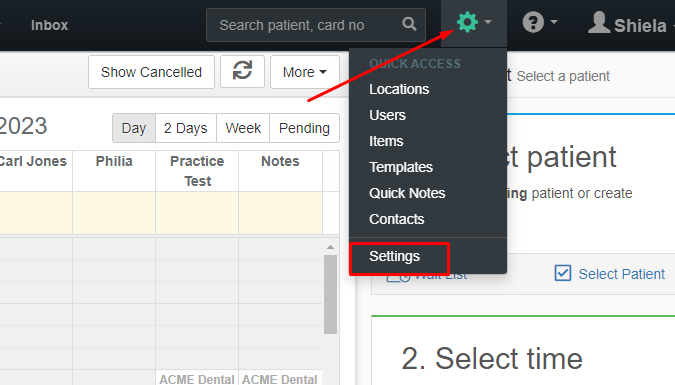Viewport: 675px width, 385px height.
Task: Select Users from the dropdown menu
Action: click(x=387, y=115)
